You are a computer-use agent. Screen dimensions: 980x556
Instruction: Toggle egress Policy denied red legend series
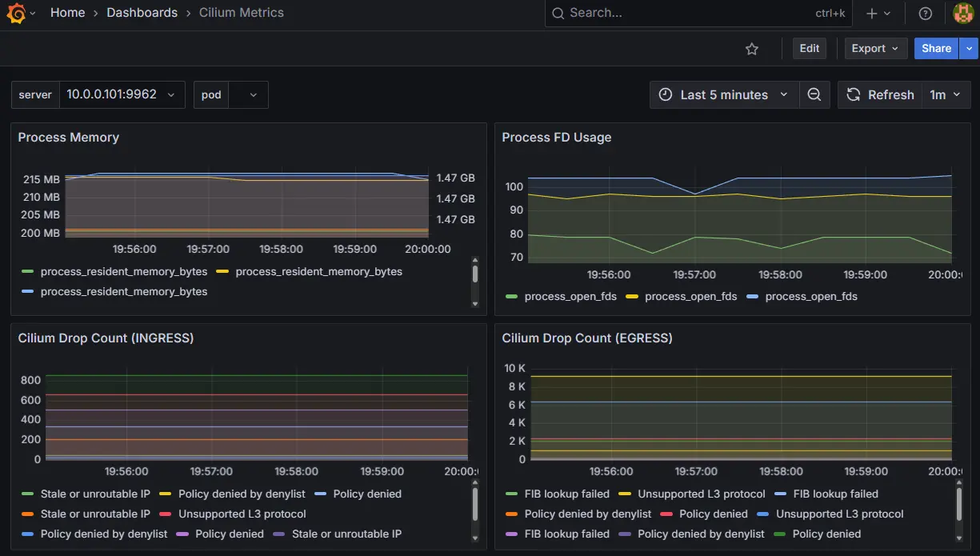[714, 514]
